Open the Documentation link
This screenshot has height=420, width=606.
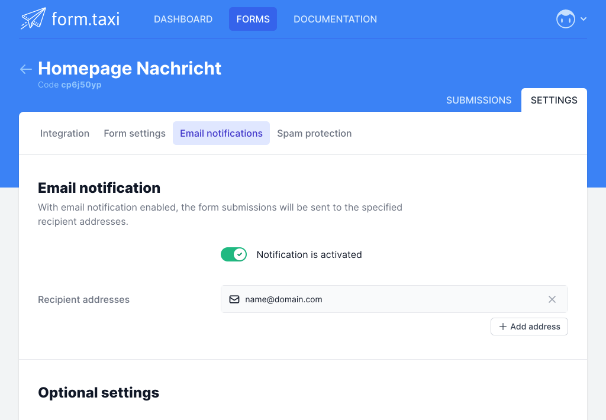coord(335,19)
